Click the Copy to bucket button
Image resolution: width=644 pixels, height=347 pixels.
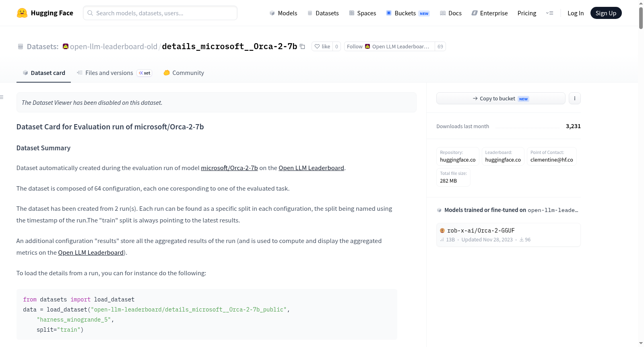click(x=501, y=98)
